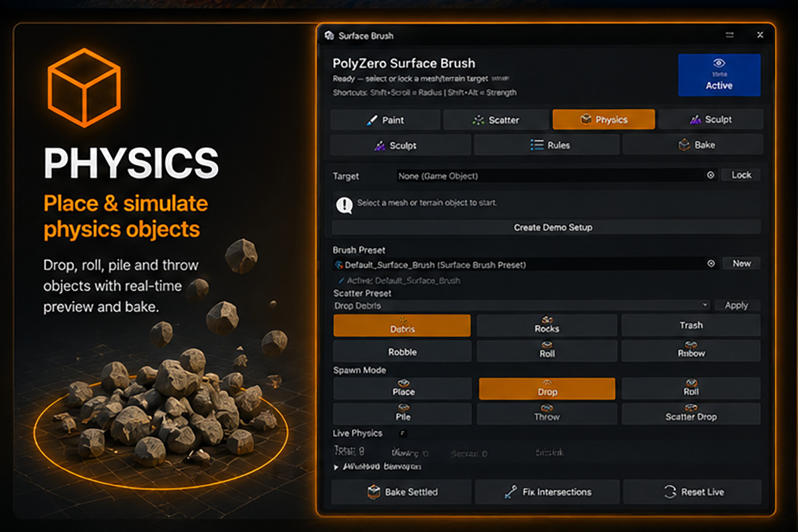Choose the Sculpt icon beside Physics
Viewport: 798px width, 532px height.
[x=696, y=120]
